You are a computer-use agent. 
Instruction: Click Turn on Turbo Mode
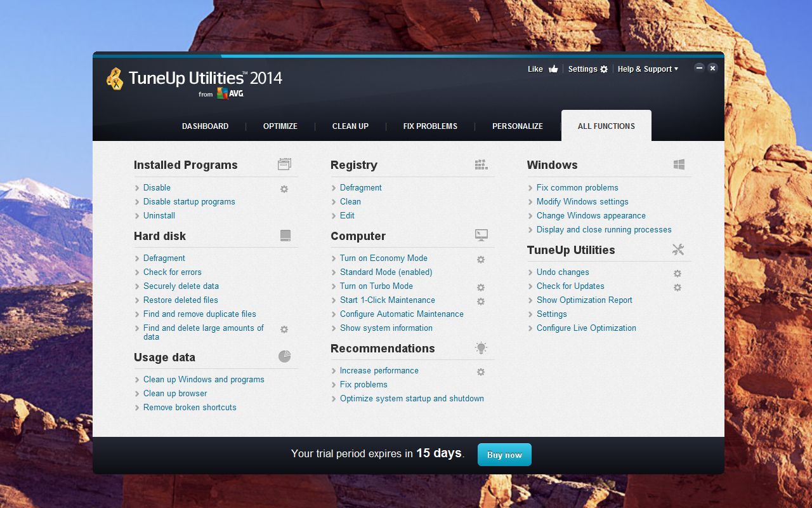coord(376,286)
